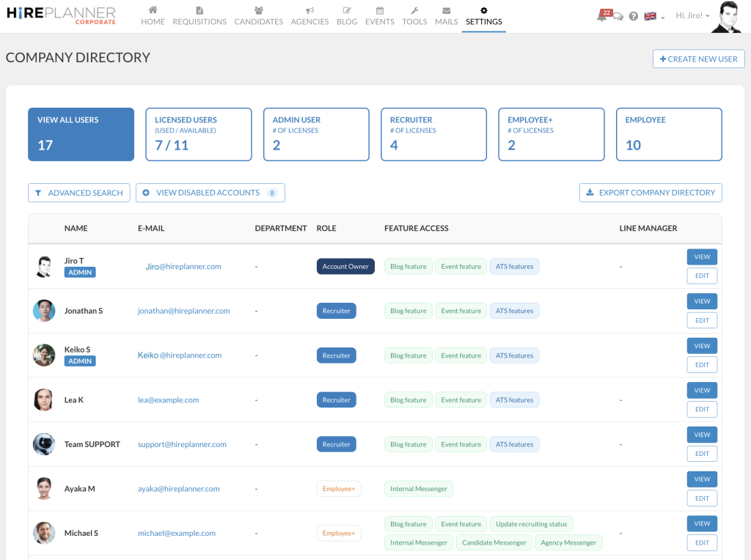Export Company Directory
The width and height of the screenshot is (751, 560).
click(651, 193)
